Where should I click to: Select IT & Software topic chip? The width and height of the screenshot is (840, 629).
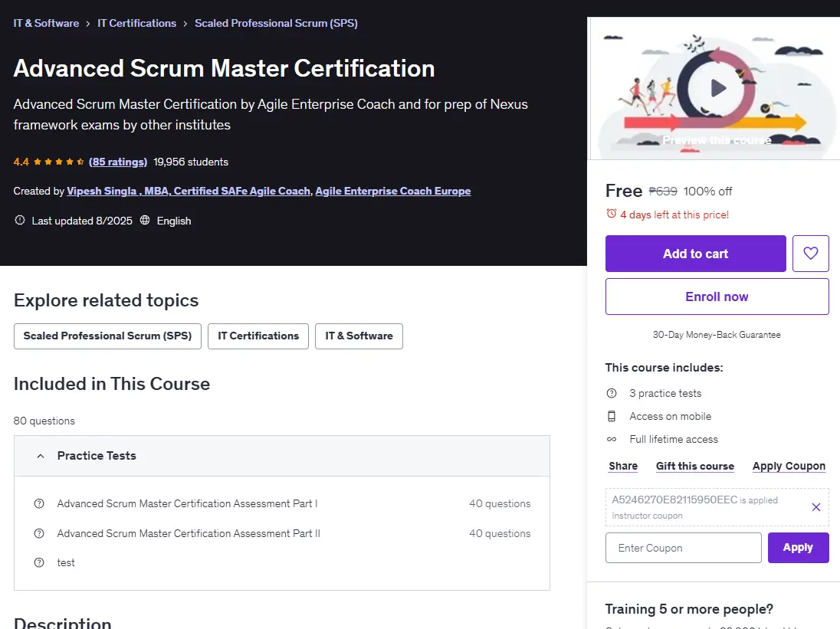[x=359, y=336]
